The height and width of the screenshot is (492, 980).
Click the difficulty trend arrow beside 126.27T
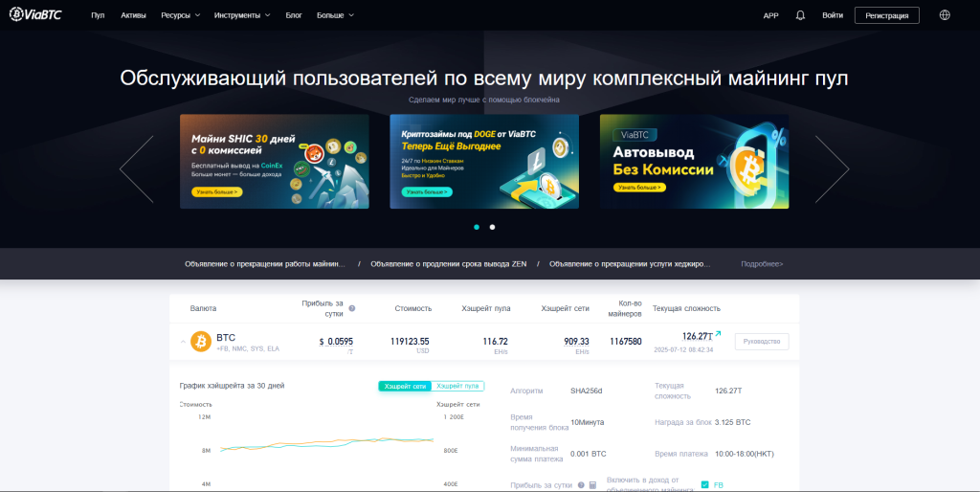(718, 334)
